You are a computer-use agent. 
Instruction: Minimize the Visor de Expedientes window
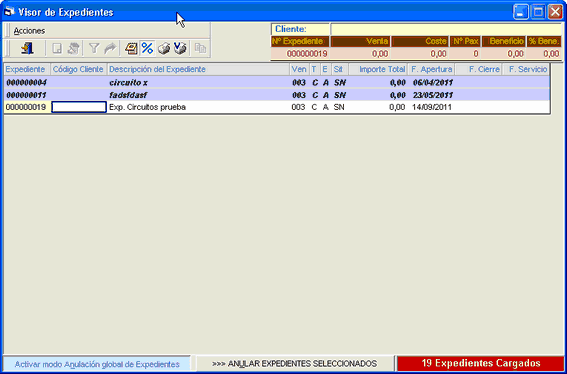click(x=520, y=12)
